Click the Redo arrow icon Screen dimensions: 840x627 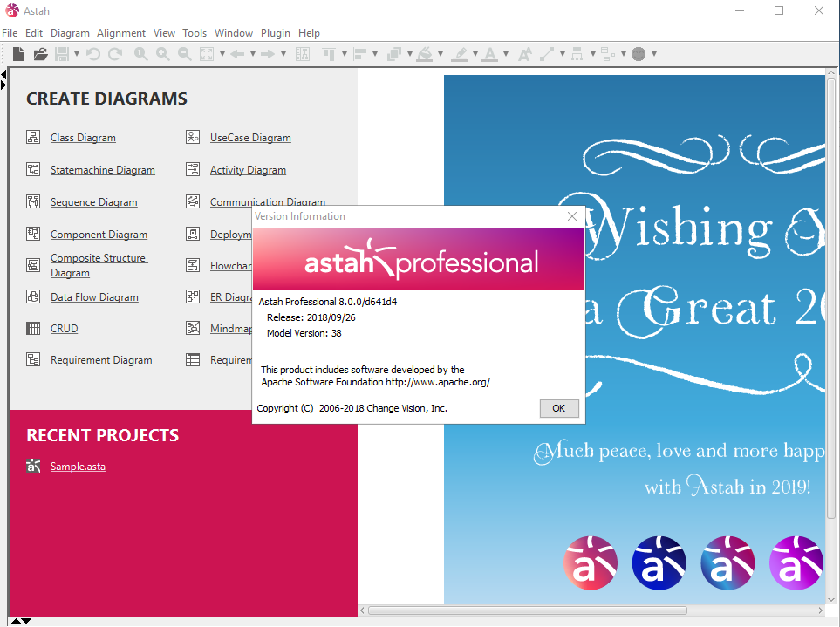[x=115, y=53]
